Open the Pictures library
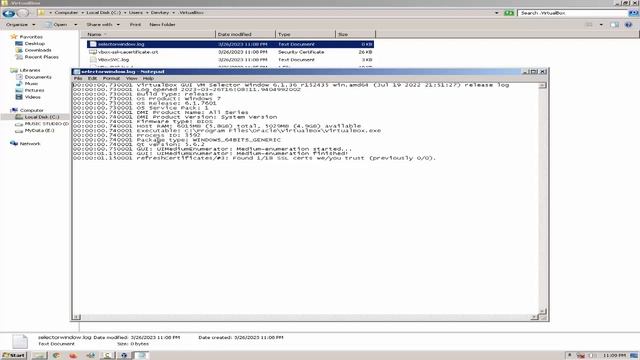Screen dimensions: 640x360 34,90
